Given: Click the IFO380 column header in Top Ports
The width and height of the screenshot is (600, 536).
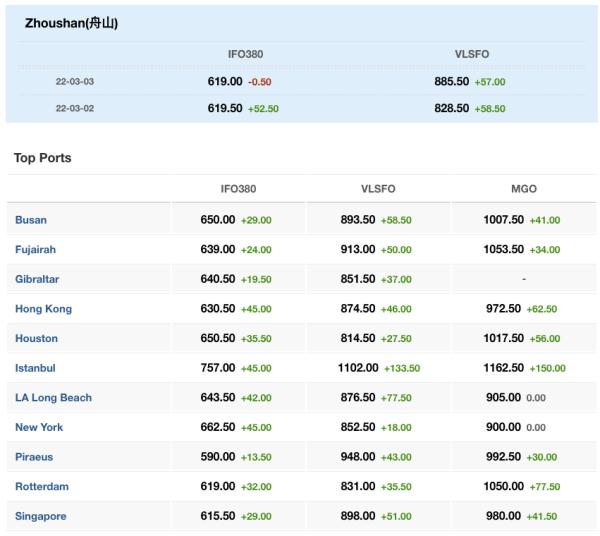Looking at the screenshot, I should coord(238,188).
